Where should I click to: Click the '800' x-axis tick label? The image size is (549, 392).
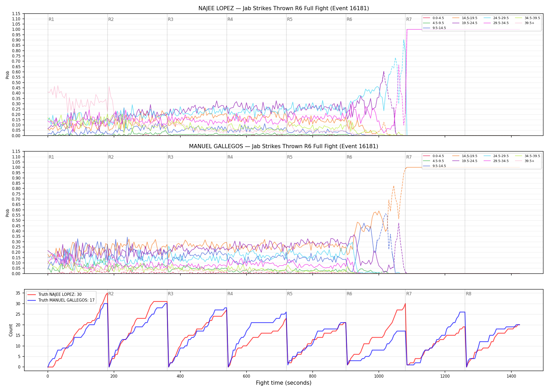click(312, 376)
